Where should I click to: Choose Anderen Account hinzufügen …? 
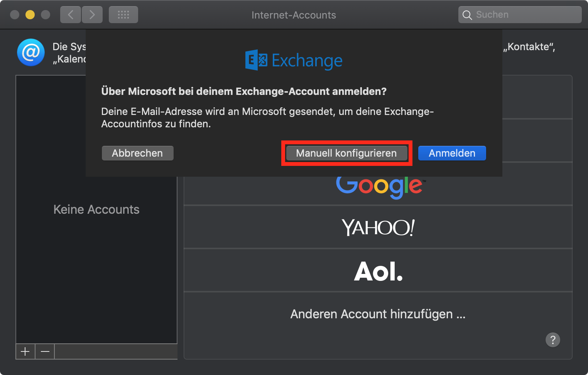point(378,314)
